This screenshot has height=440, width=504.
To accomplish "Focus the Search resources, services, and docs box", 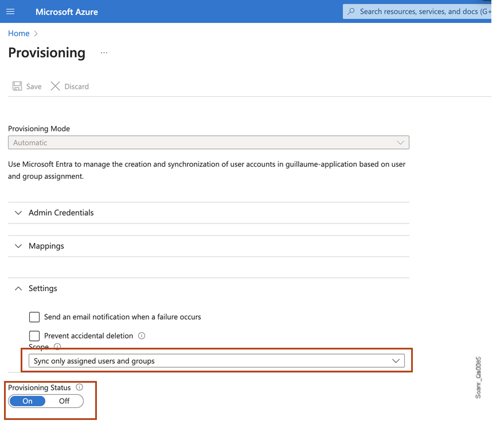I will click(417, 11).
